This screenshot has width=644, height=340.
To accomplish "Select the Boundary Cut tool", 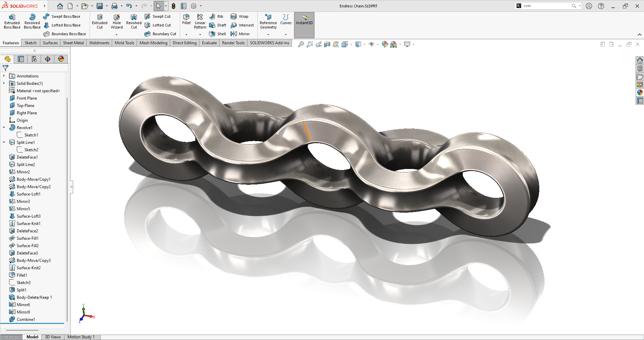I will click(160, 34).
